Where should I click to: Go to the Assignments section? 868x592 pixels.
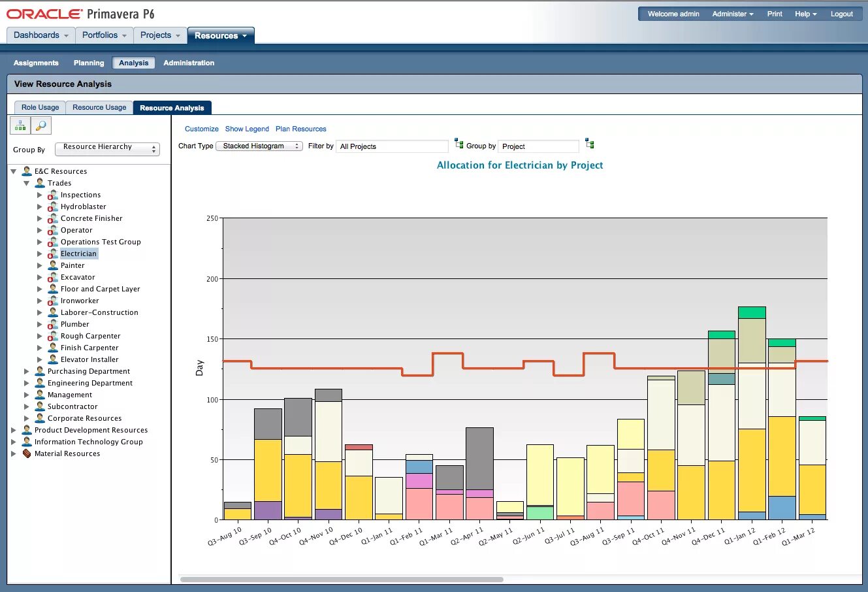tap(36, 63)
